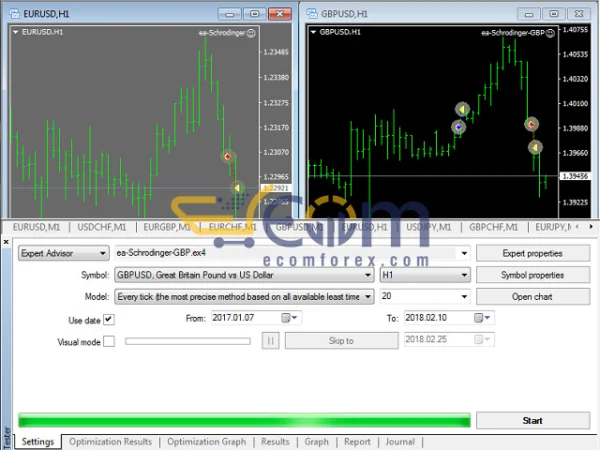600x450 pixels.
Task: Expand the EURUSD.H1 chart triangle menu
Action: (x=16, y=32)
